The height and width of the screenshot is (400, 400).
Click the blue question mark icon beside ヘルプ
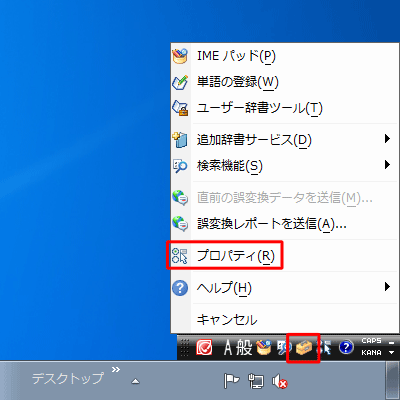coord(180,288)
